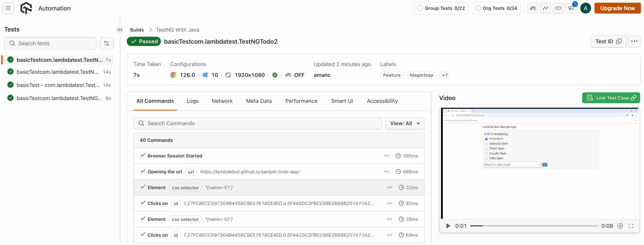Enter fullscreen video mode
644x245 pixels.
click(x=630, y=226)
